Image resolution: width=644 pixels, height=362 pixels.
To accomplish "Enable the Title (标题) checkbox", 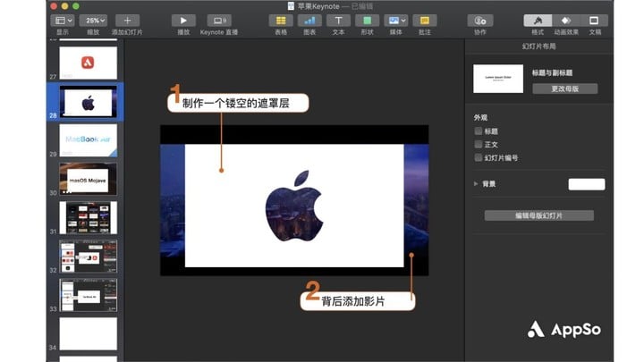I will pos(478,130).
